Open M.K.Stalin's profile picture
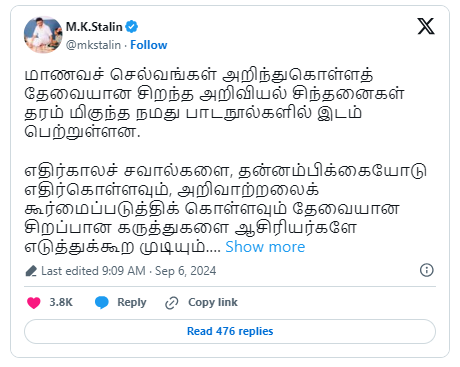Image resolution: width=460 pixels, height=367 pixels. pos(43,35)
